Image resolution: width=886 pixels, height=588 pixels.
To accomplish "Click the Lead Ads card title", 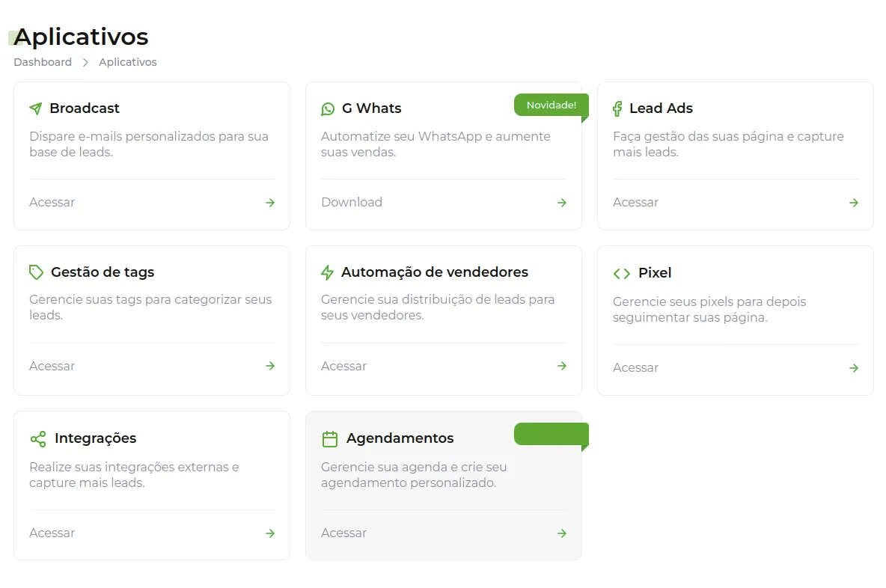I will coord(661,108).
